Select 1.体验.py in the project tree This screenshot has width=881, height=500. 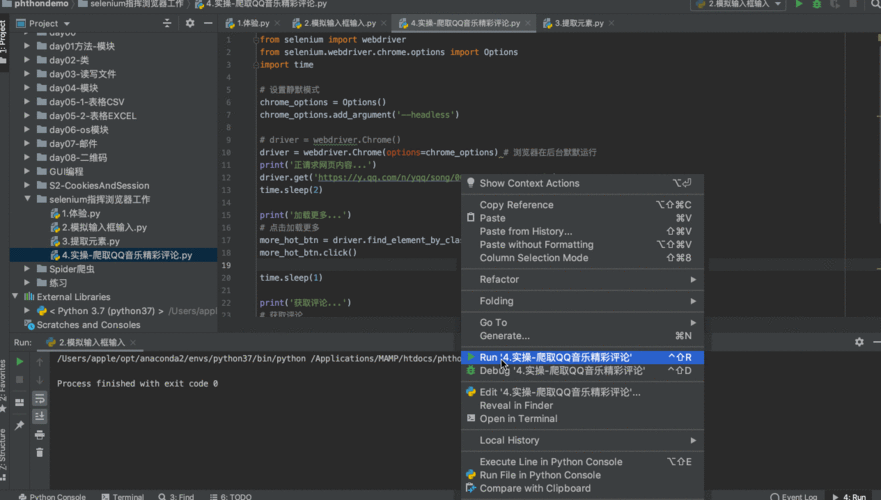click(x=81, y=213)
